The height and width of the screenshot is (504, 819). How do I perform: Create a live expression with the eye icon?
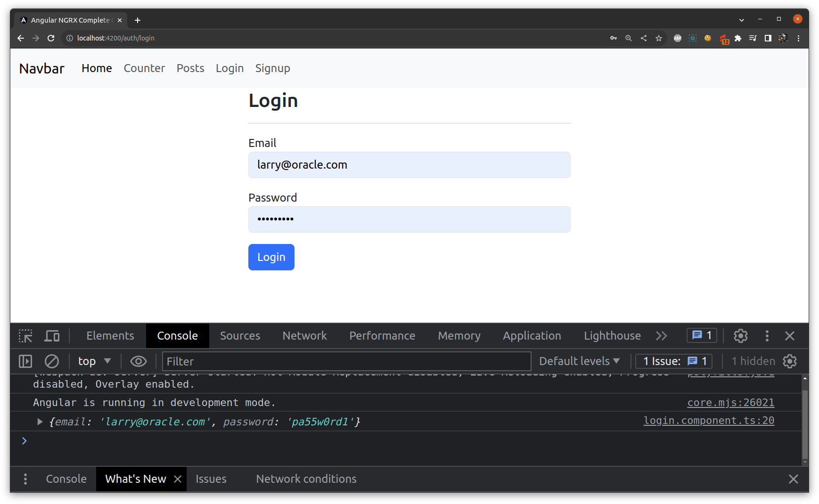pos(138,361)
